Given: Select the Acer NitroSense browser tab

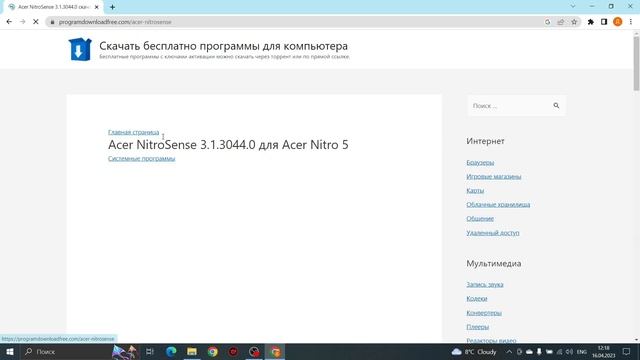Looking at the screenshot, I should coord(53,7).
